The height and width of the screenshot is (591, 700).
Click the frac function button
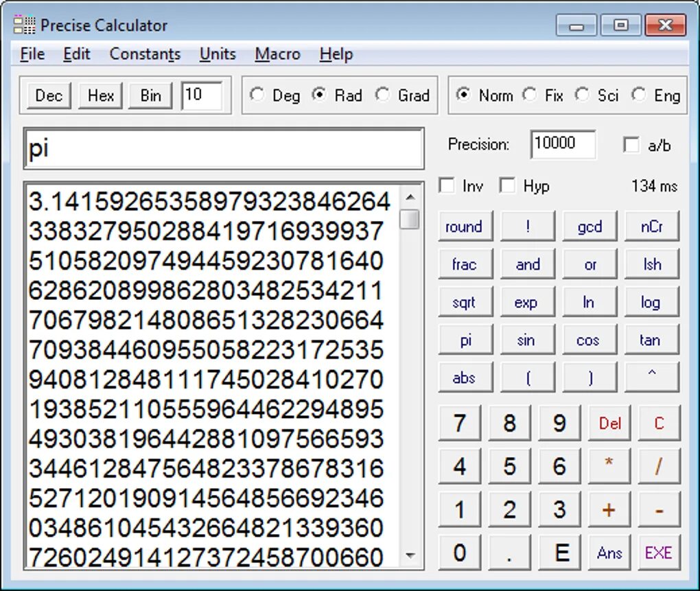coord(465,264)
